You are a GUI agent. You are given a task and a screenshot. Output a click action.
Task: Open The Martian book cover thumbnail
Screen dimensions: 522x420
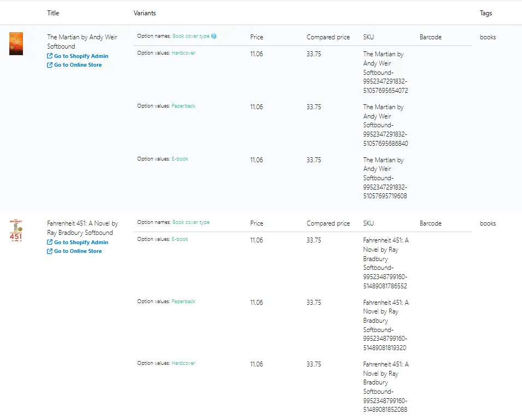16,44
